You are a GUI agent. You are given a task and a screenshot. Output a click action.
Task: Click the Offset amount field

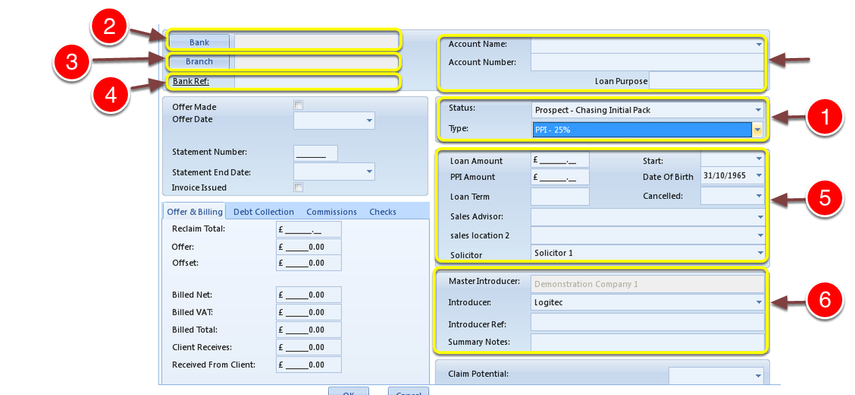click(309, 263)
